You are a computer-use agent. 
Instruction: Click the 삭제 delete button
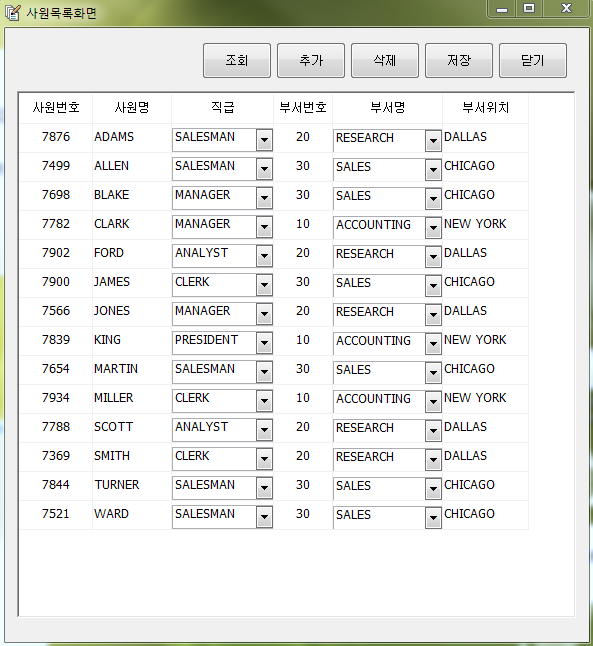pos(384,61)
